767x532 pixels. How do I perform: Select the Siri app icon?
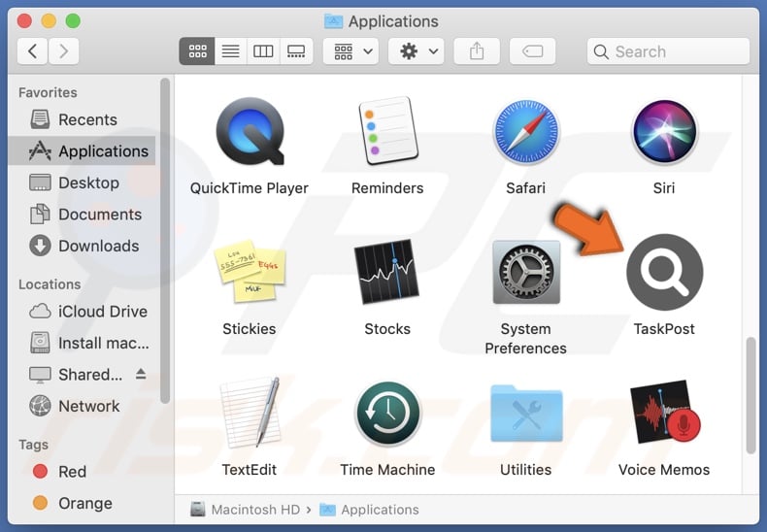(x=664, y=131)
